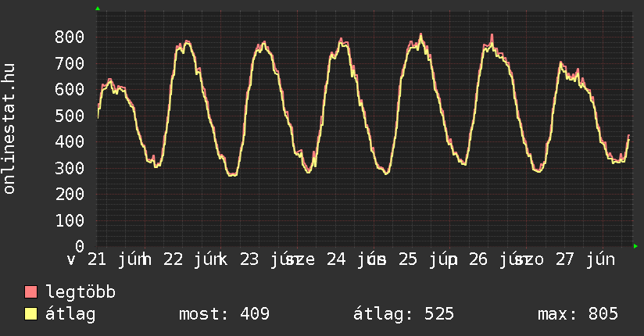Click the 'átlag: 525' statistic

coord(404,314)
